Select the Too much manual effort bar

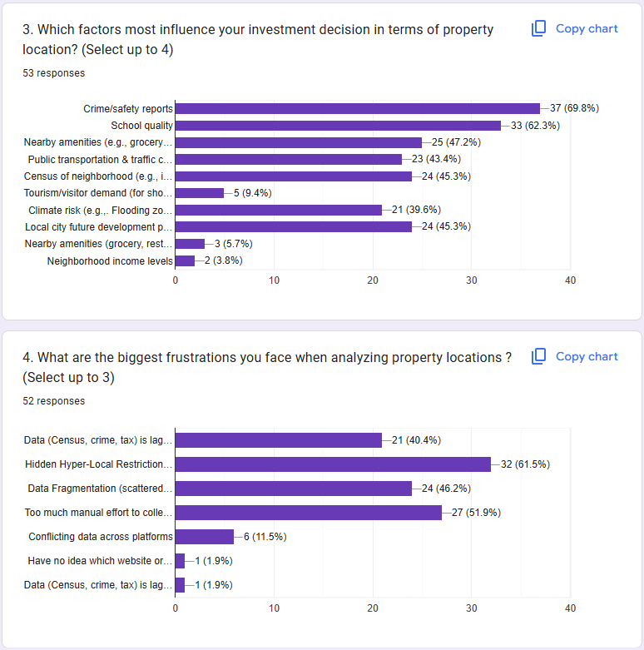309,513
